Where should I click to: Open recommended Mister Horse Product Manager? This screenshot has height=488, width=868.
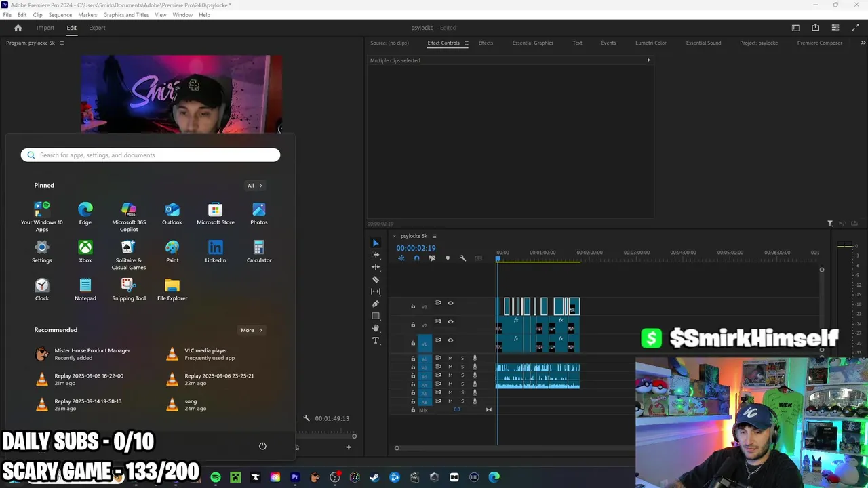click(84, 354)
